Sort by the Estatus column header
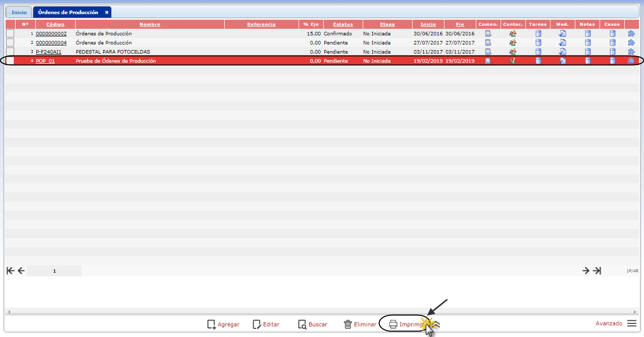Viewport: 644px width, 337px height. click(x=343, y=24)
